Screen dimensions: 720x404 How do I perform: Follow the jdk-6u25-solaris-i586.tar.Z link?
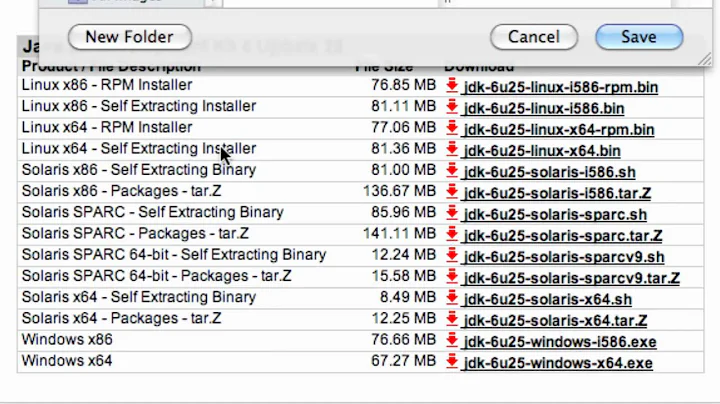click(x=557, y=193)
